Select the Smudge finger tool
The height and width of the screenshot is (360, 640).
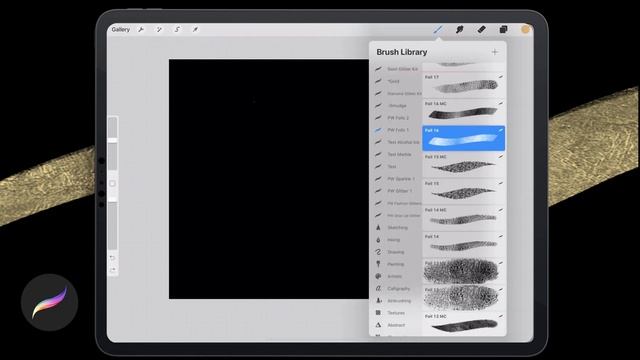pyautogui.click(x=460, y=29)
